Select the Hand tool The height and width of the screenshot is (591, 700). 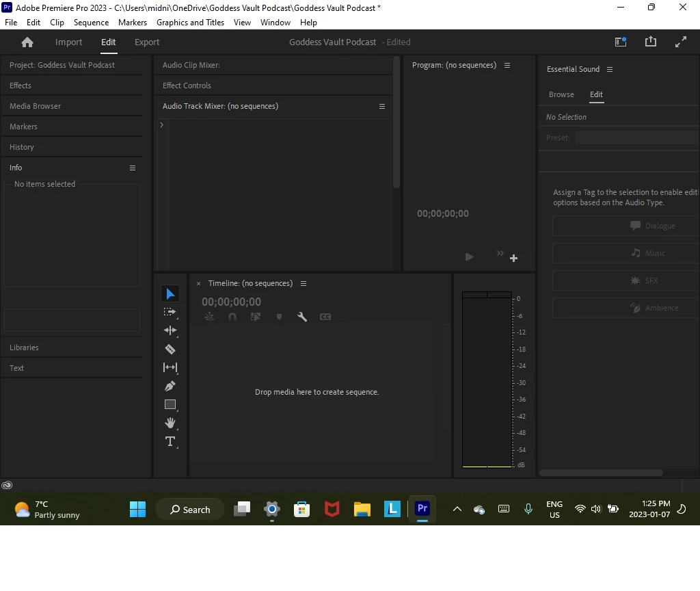(x=170, y=423)
